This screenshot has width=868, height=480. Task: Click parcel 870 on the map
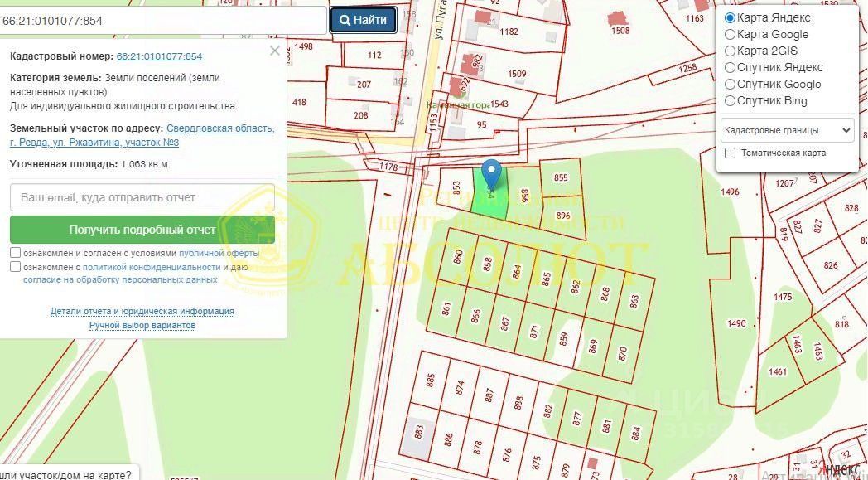click(x=623, y=354)
